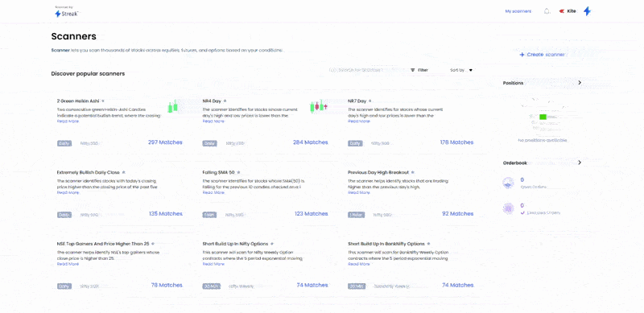
Task: Click Read More on Previous Day High Breakout card
Action: (x=359, y=192)
